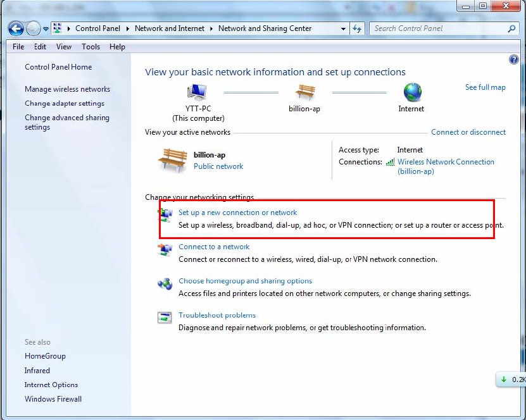Click the Internet globe icon
526x420 pixels.
point(412,92)
